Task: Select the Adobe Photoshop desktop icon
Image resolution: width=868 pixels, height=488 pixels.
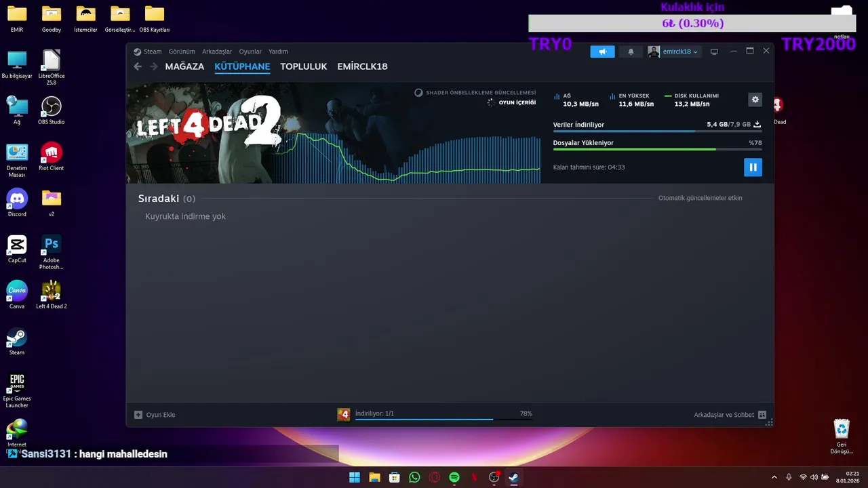Action: coord(52,252)
